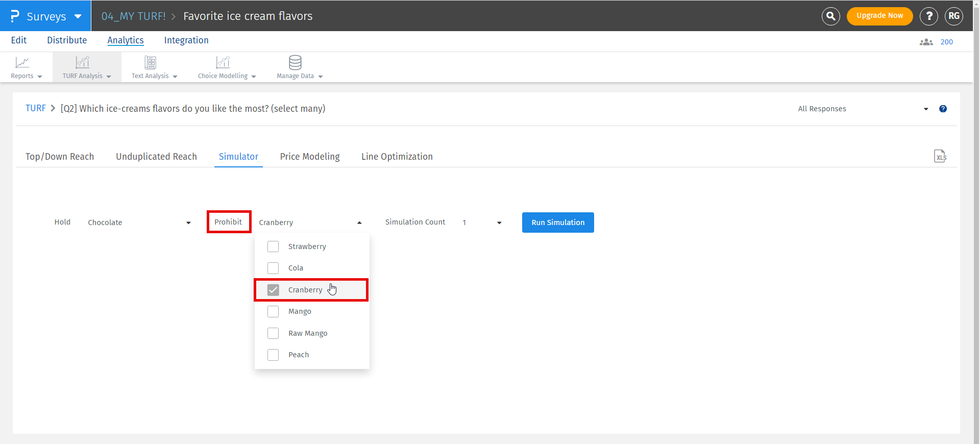Switch to the Unduplicated Reach tab
Viewport: 980px width, 444px height.
pyautogui.click(x=156, y=157)
